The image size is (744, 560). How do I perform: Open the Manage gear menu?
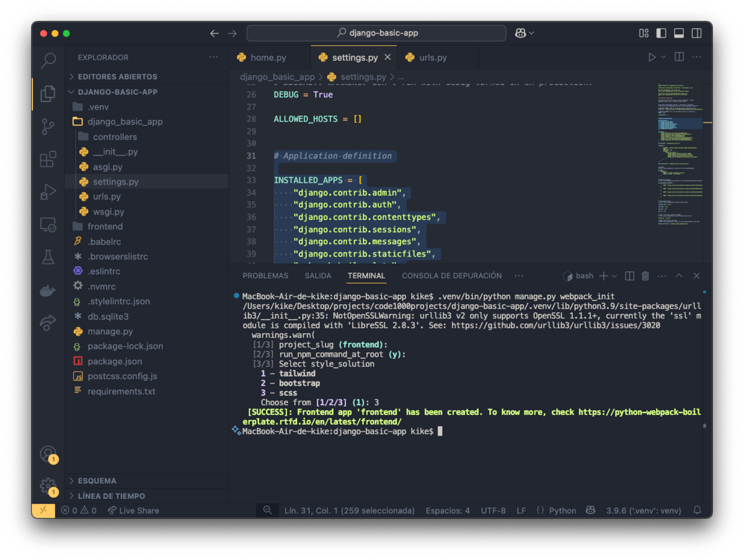[48, 486]
